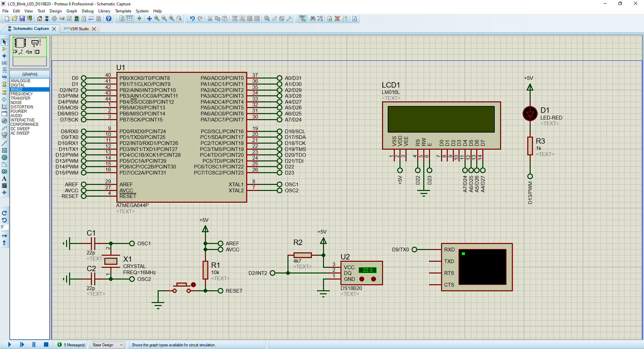Image resolution: width=644 pixels, height=349 pixels.
Task: Create a new project file
Action: click(7, 19)
